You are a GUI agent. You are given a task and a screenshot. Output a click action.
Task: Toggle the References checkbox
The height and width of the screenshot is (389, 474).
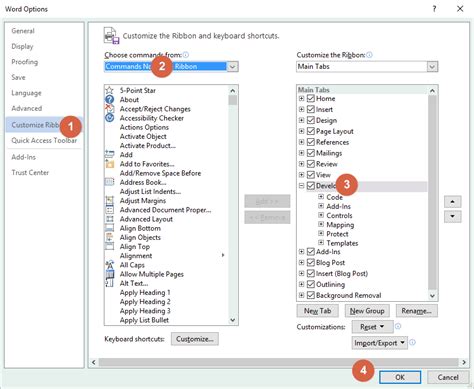[311, 142]
